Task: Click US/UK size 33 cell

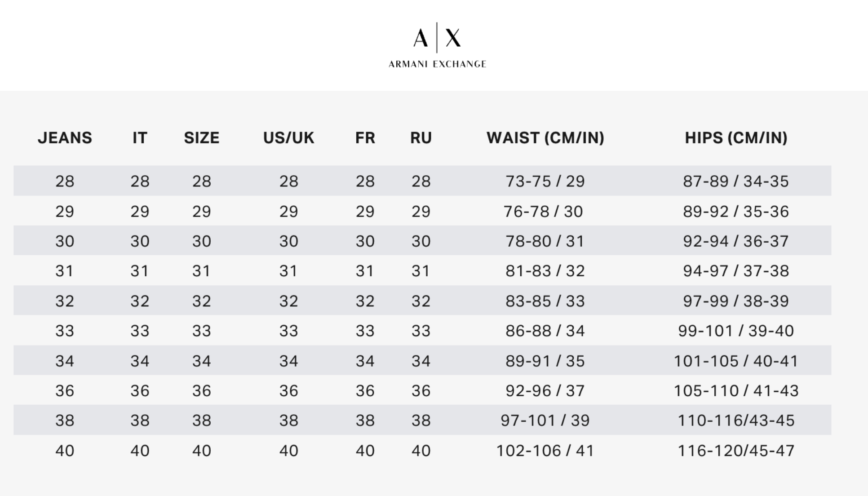Action: pyautogui.click(x=288, y=331)
